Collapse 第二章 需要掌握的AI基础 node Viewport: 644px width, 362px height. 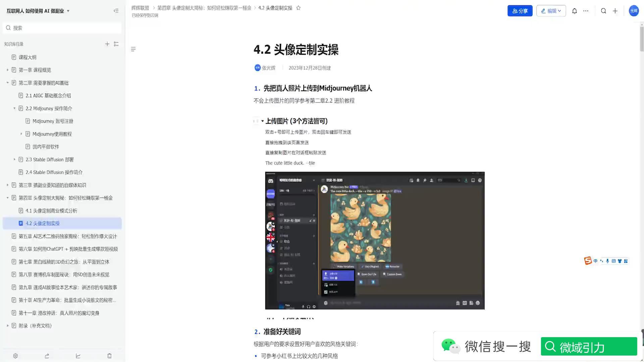7,83
